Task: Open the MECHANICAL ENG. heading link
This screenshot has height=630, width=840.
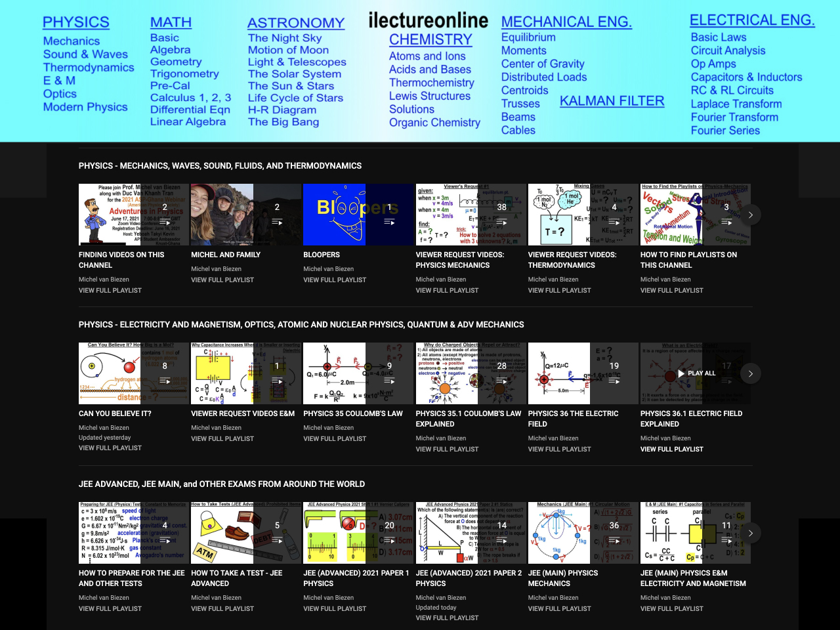Action: coord(566,22)
